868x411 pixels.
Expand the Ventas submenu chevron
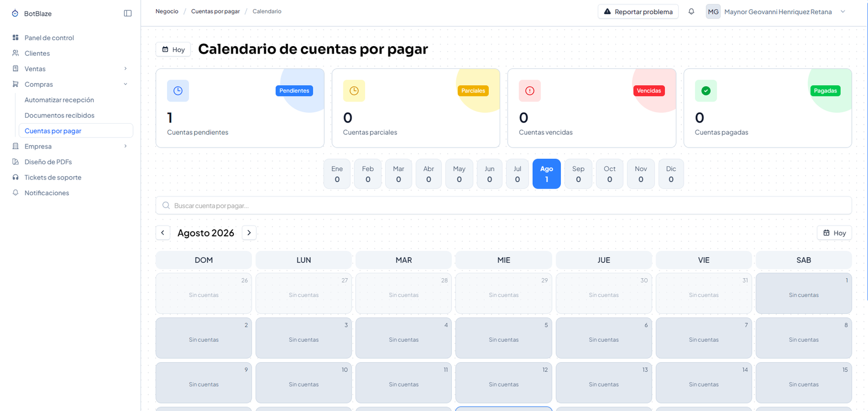pos(125,69)
